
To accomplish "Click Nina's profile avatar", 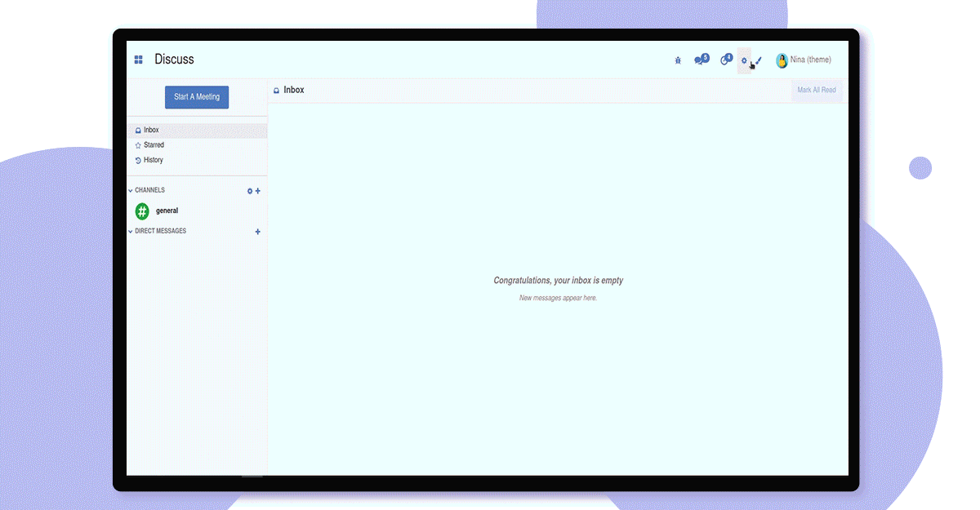I will pos(782,60).
